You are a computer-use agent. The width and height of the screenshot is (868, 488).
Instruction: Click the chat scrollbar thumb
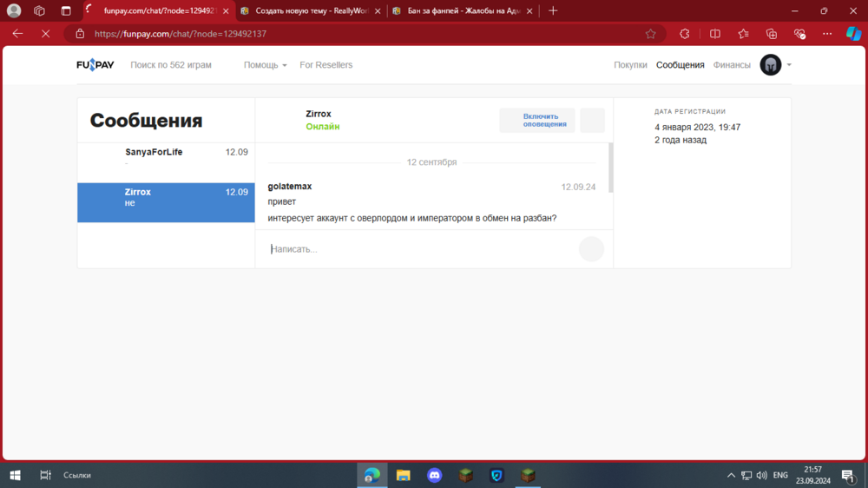[x=610, y=168]
